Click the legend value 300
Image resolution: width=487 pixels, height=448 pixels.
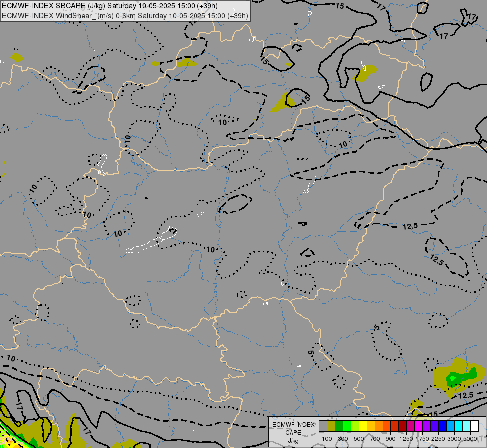pos(343,439)
